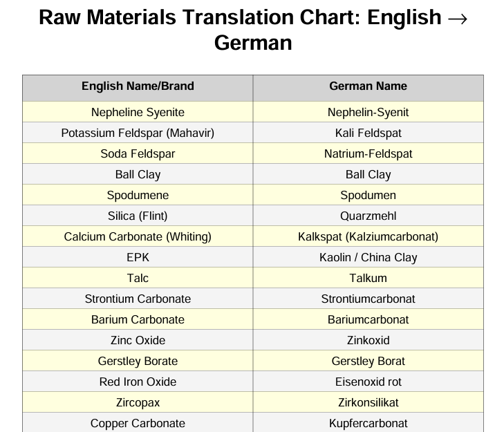
Task: Select the 'Potassium Feldspar (Mahavir)' cell
Action: (x=138, y=133)
